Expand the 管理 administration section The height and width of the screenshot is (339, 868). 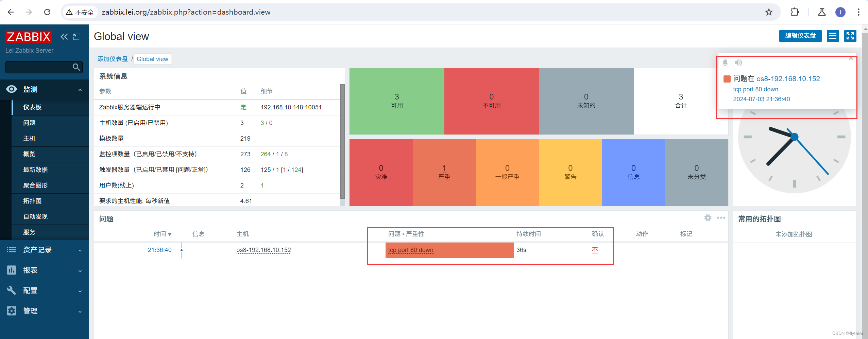pos(44,311)
